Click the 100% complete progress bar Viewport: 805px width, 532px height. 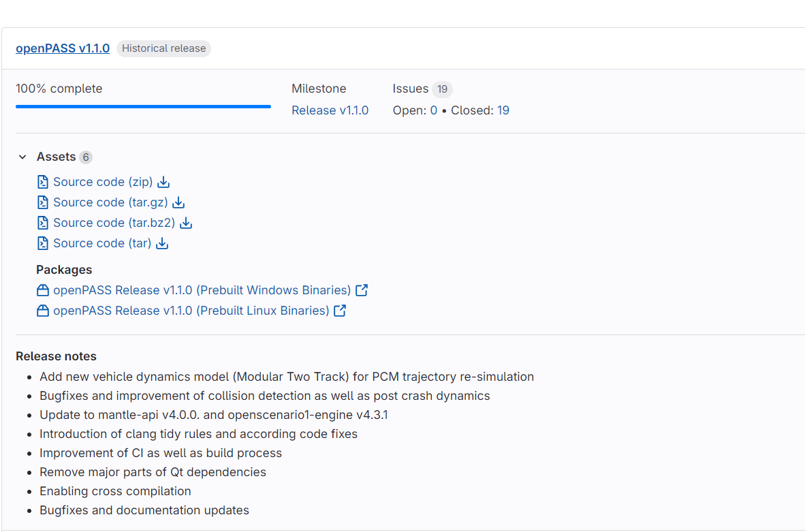[143, 106]
